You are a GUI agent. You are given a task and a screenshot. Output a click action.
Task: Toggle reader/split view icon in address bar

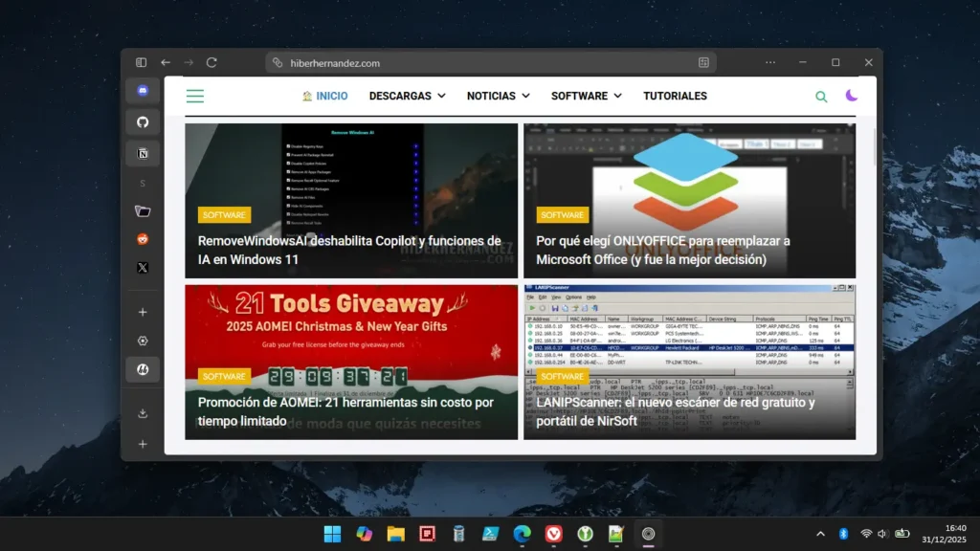[x=703, y=62]
